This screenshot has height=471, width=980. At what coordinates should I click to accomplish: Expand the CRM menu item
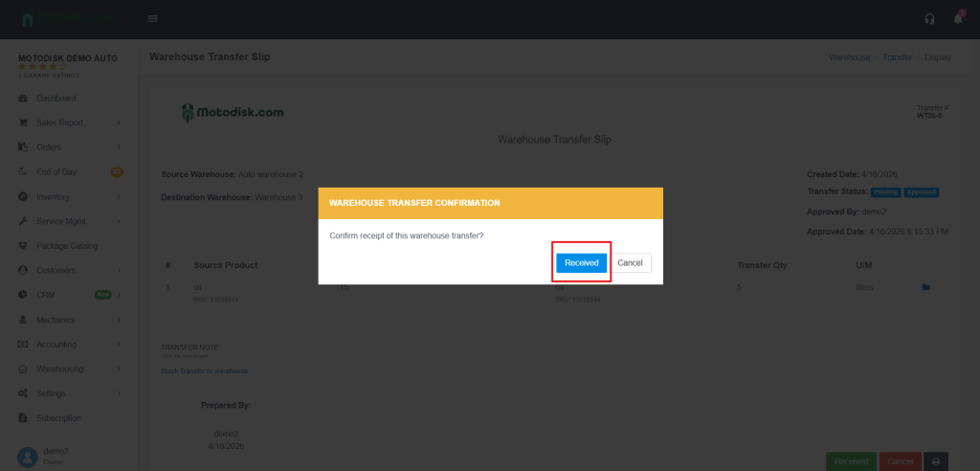click(x=46, y=295)
